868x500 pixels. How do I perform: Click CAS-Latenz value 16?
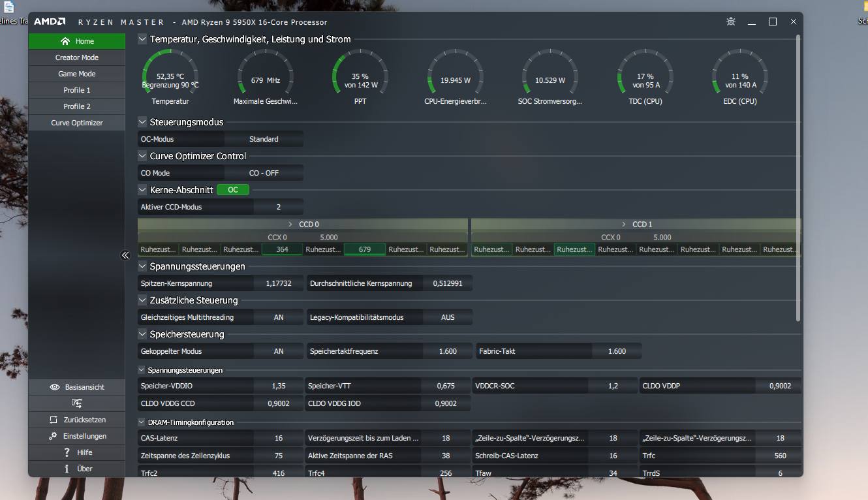coord(279,438)
